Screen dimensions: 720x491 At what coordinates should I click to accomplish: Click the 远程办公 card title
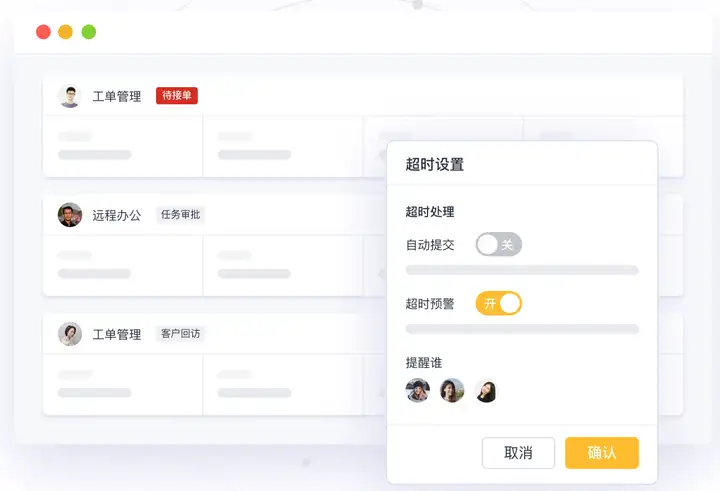tap(117, 215)
